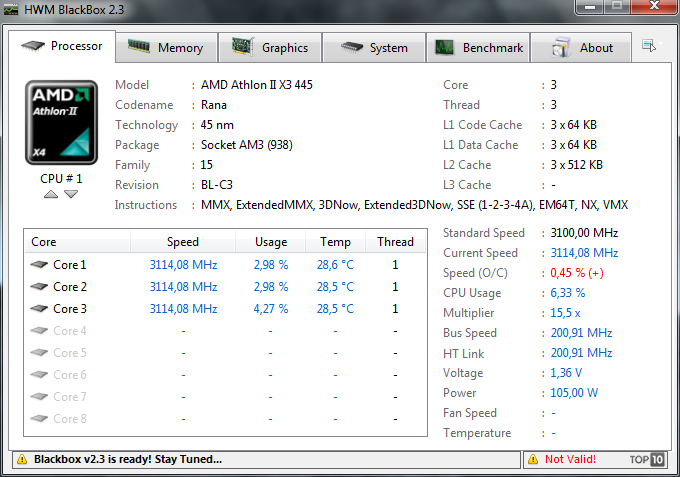Click the Core column header

click(77, 242)
